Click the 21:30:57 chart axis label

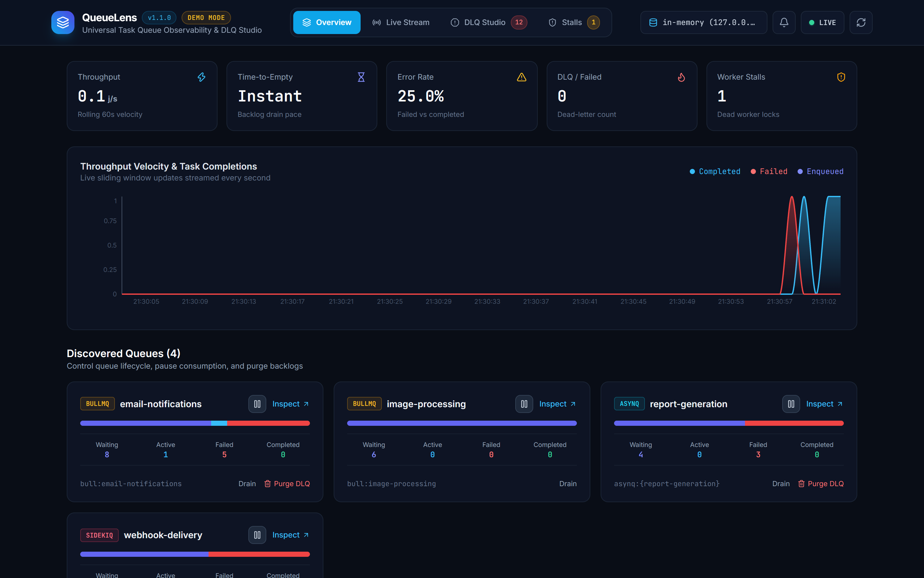(780, 302)
